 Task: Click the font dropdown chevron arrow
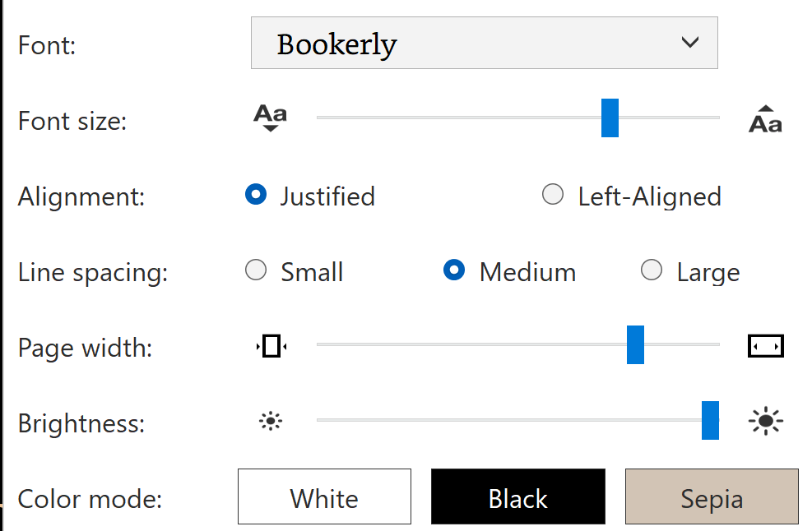coord(690,42)
